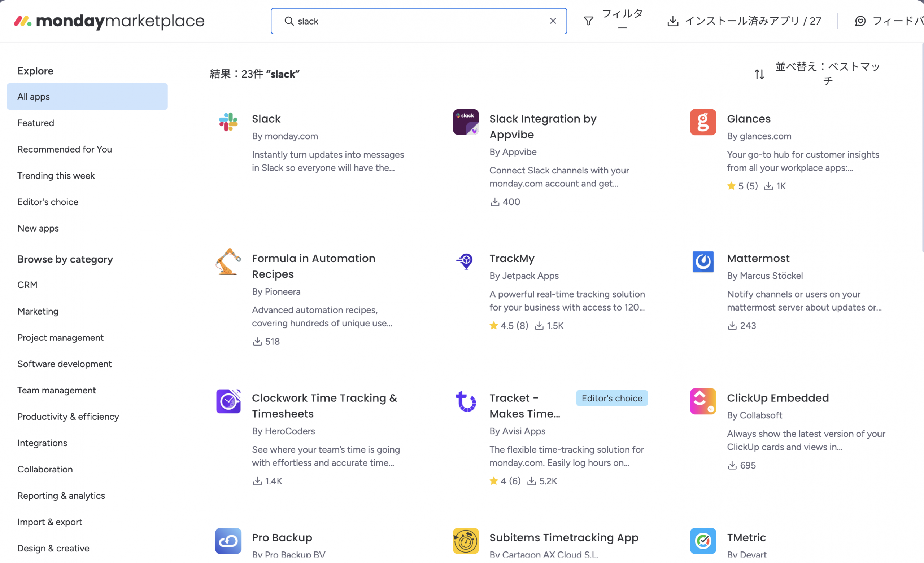
Task: Open the Pro Backup app icon
Action: coord(228,541)
